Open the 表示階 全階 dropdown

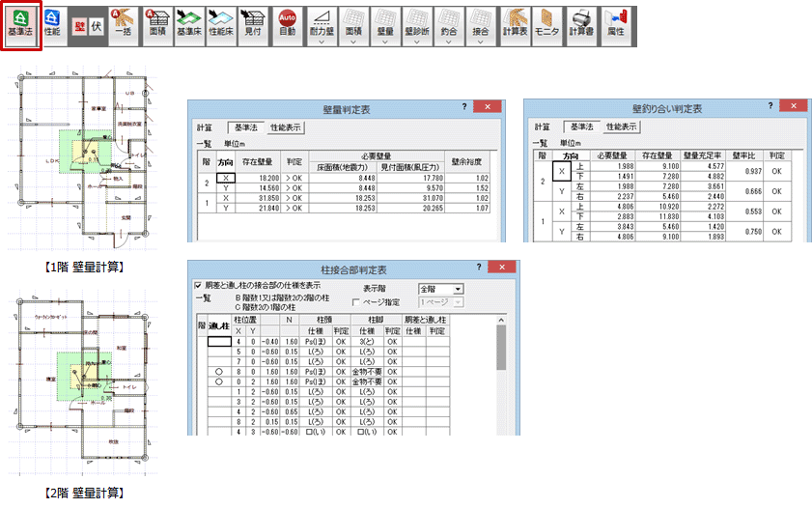click(x=458, y=288)
